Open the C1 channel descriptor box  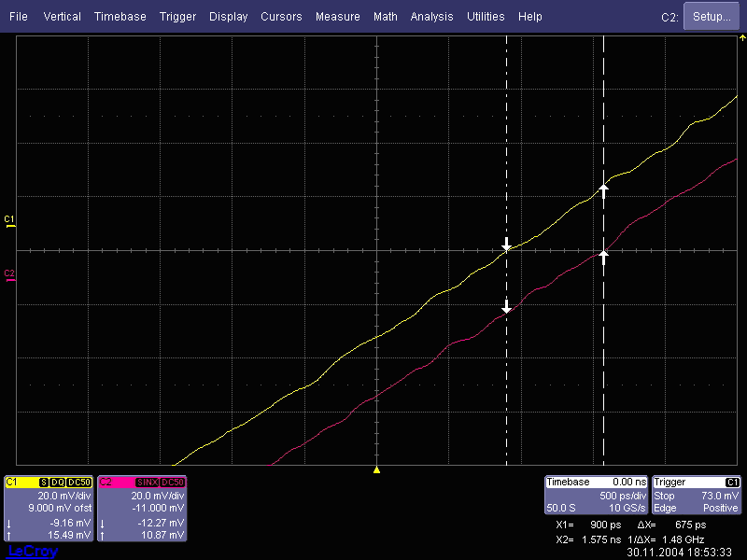[49, 509]
